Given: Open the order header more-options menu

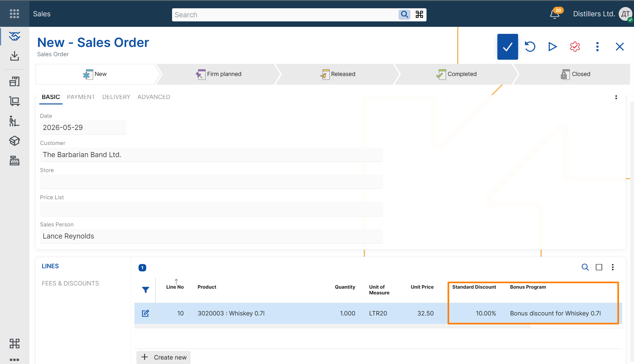Looking at the screenshot, I should click(597, 47).
